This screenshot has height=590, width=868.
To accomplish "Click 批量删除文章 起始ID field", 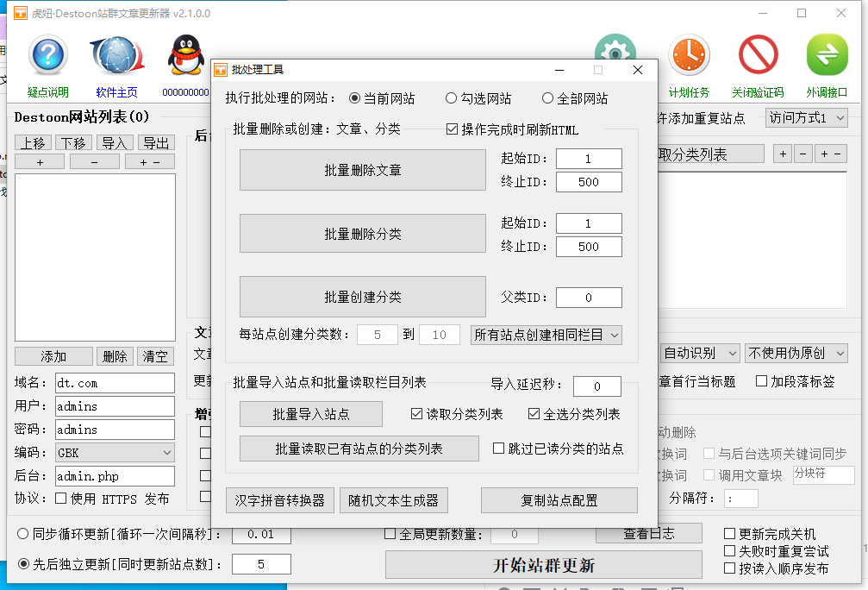I will [x=589, y=159].
